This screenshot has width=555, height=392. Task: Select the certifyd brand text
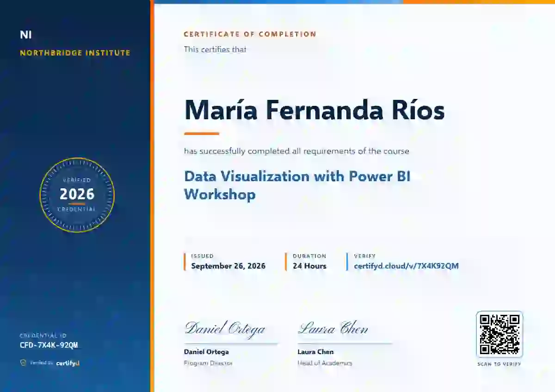68,363
